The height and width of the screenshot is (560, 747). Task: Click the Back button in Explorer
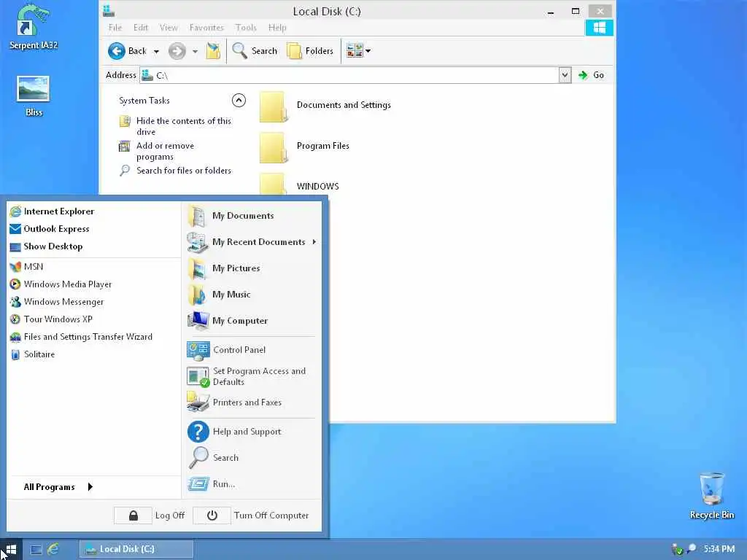click(127, 50)
